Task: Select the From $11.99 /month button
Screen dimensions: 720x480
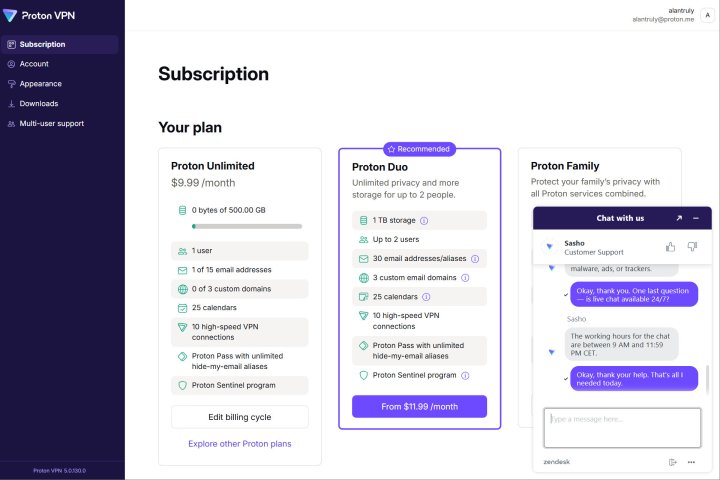Action: point(419,407)
